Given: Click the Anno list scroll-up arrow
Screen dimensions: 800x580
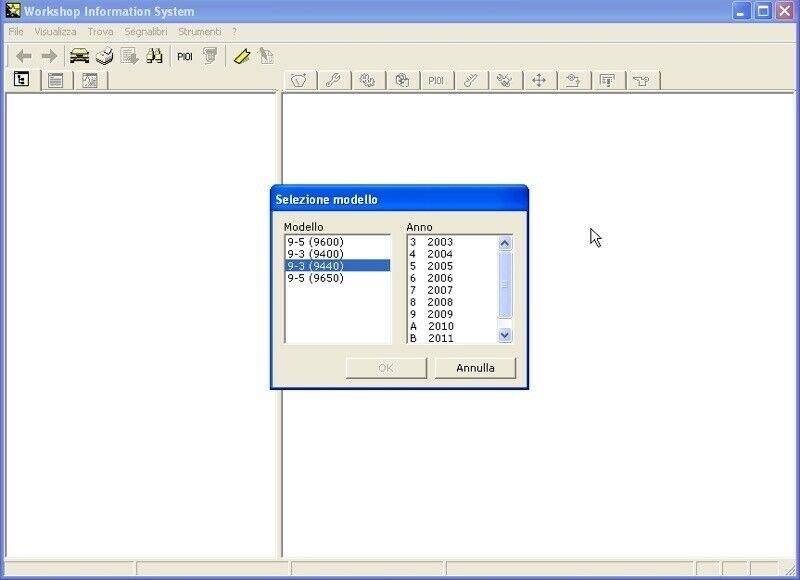Looking at the screenshot, I should [505, 243].
